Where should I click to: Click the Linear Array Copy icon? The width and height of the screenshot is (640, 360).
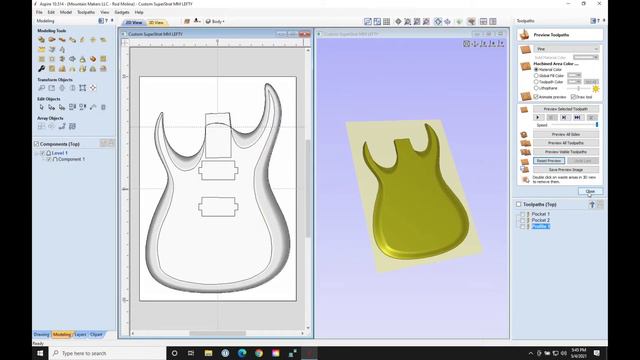(x=41, y=126)
